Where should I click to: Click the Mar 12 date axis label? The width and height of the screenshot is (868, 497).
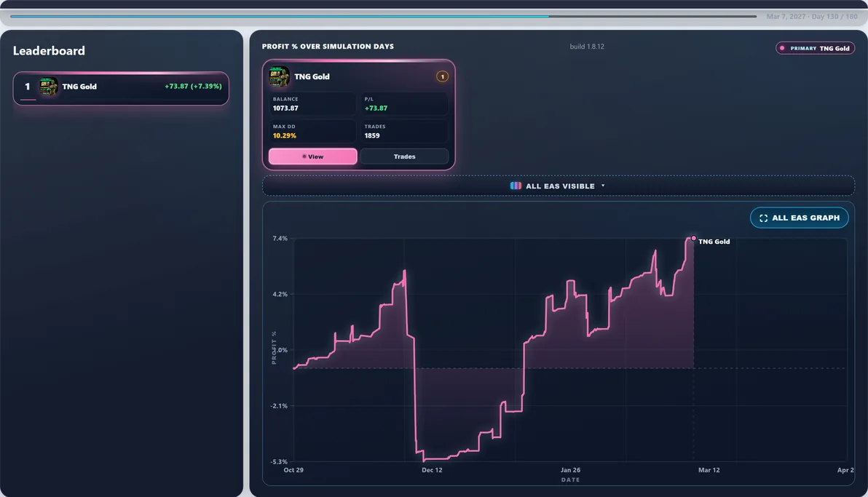click(x=709, y=470)
